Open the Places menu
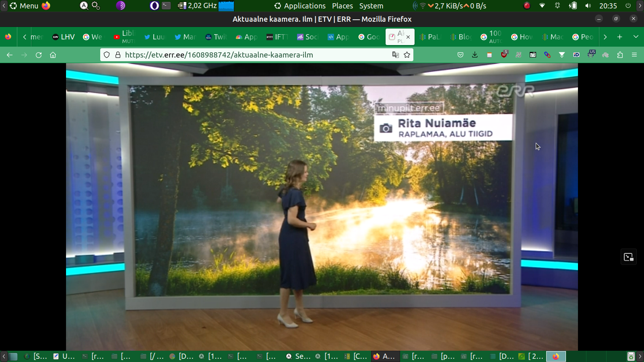The height and width of the screenshot is (362, 644). click(343, 6)
